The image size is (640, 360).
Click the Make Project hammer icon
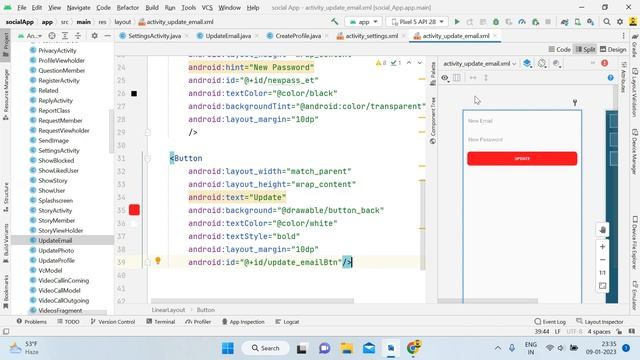point(335,22)
